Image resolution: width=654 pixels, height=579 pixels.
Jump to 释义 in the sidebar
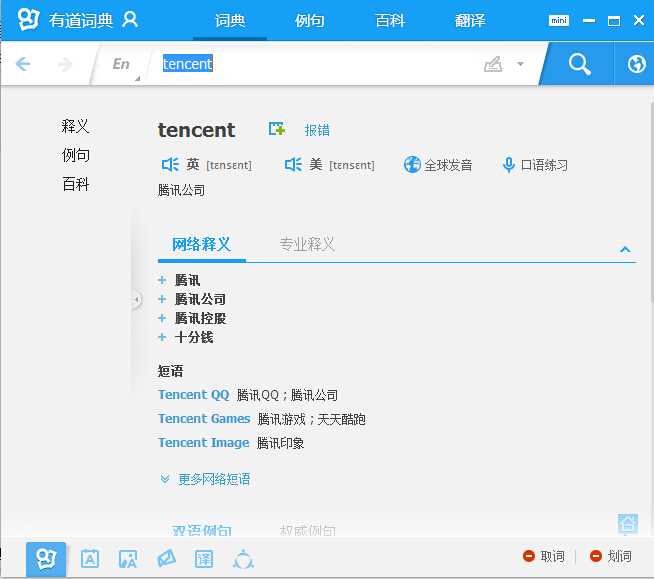[75, 126]
